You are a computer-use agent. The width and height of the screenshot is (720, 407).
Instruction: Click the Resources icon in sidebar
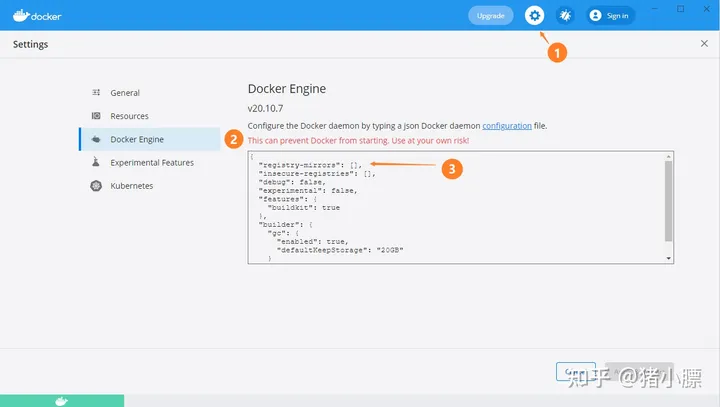pyautogui.click(x=96, y=116)
